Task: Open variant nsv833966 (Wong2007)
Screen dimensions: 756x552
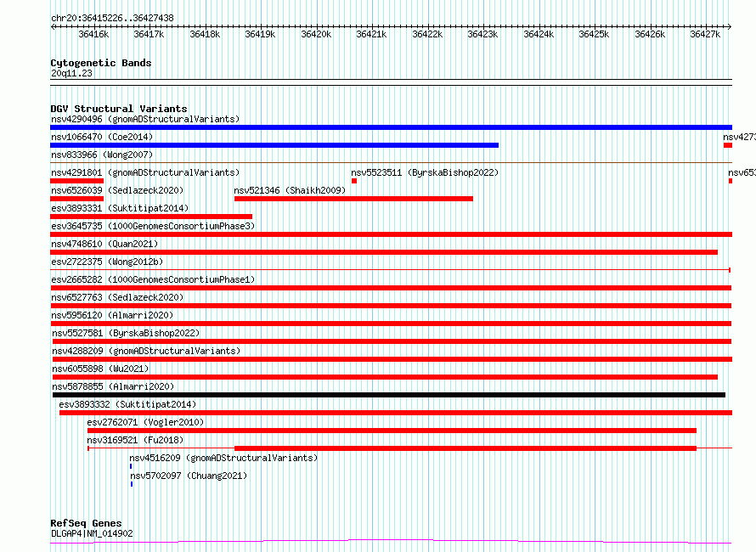Action: click(x=102, y=155)
